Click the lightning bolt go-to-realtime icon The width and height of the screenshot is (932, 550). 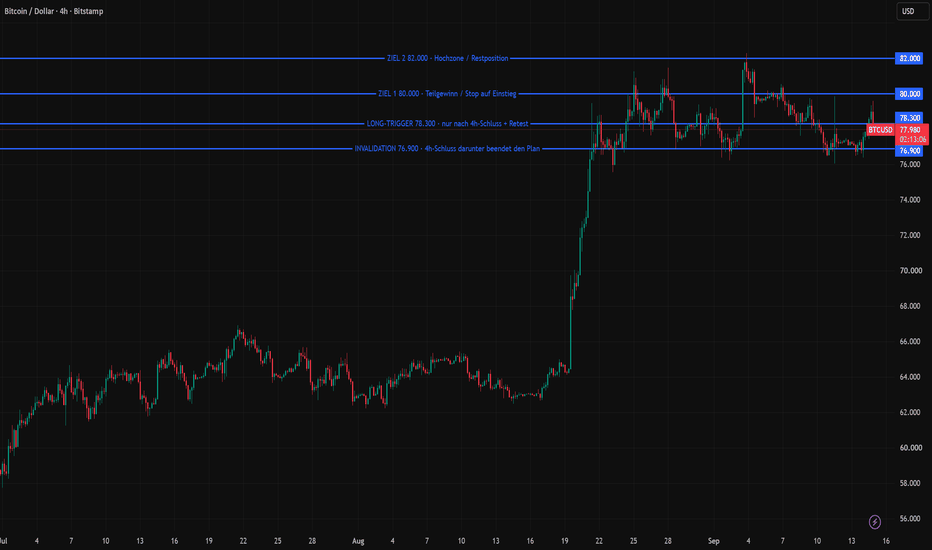pyautogui.click(x=874, y=522)
